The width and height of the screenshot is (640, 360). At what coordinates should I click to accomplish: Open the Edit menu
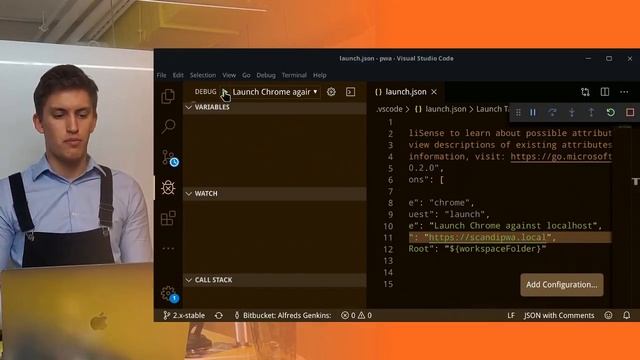[178, 75]
